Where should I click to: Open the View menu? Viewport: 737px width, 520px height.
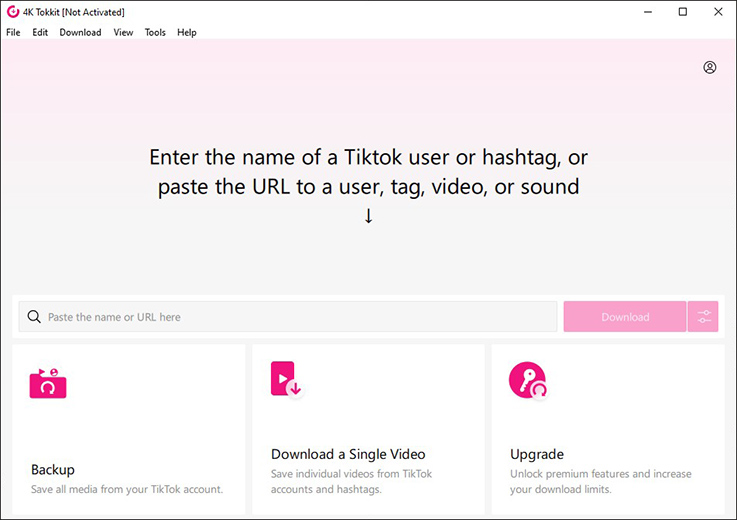(x=123, y=32)
